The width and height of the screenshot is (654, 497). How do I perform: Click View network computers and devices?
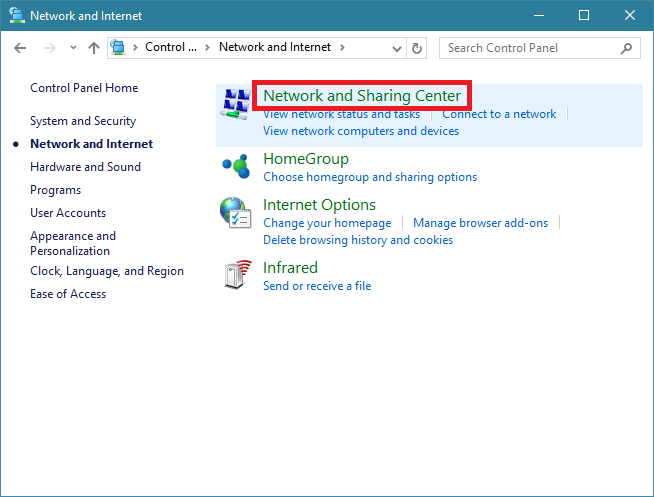pos(361,131)
